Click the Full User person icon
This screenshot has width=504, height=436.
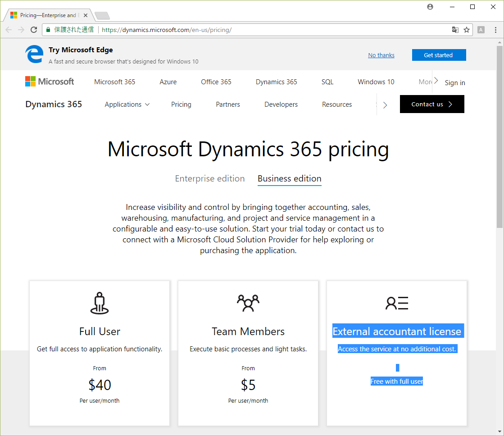[100, 303]
